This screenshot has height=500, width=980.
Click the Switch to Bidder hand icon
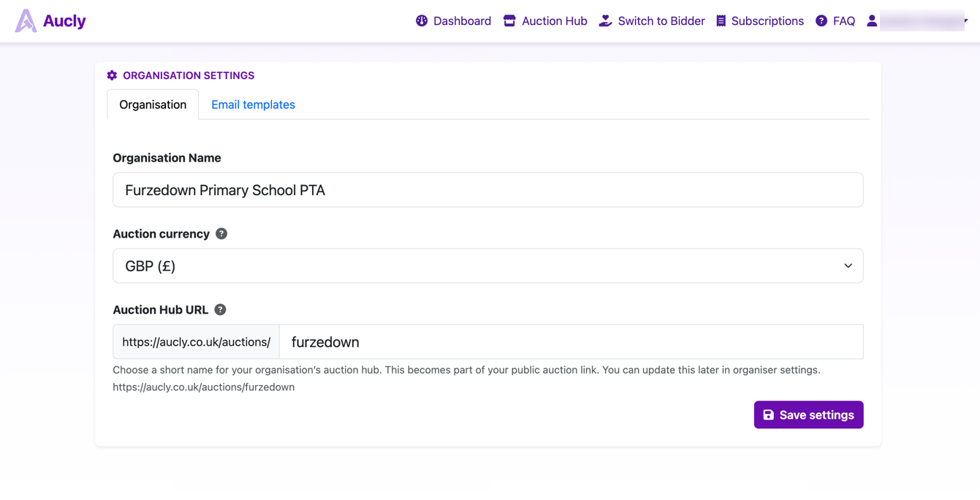click(x=605, y=20)
